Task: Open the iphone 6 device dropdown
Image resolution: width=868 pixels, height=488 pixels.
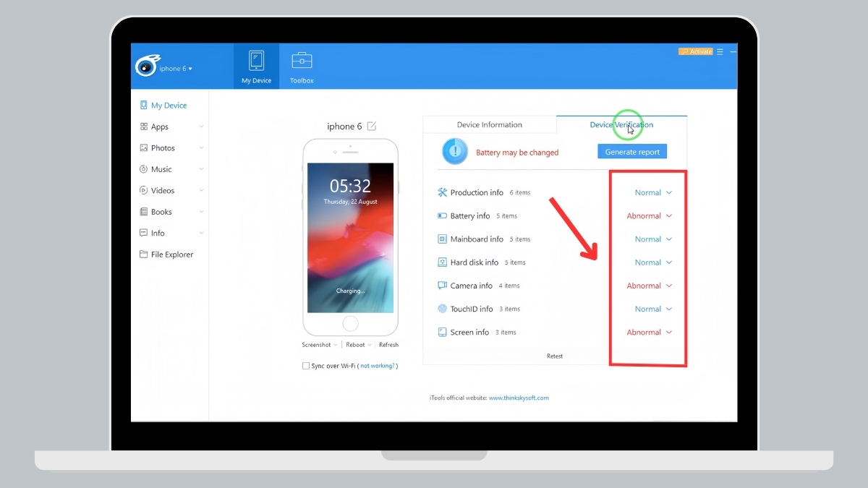Action: click(176, 69)
